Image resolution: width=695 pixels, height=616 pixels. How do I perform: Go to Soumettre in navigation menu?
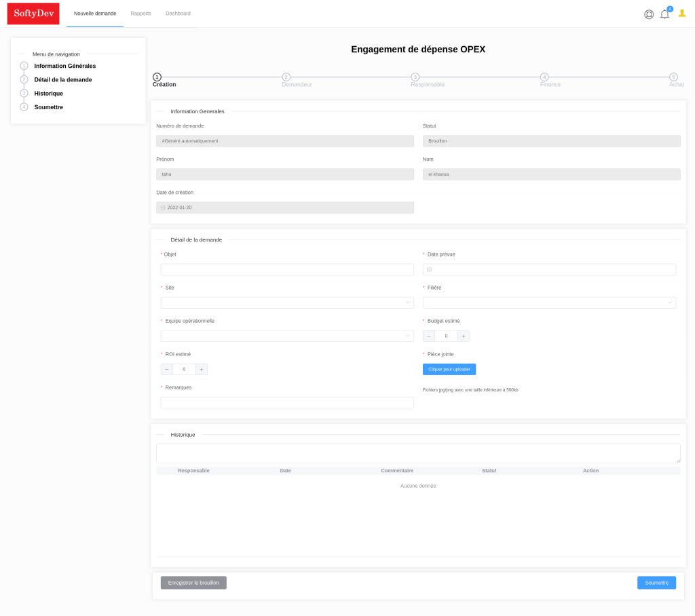click(48, 107)
